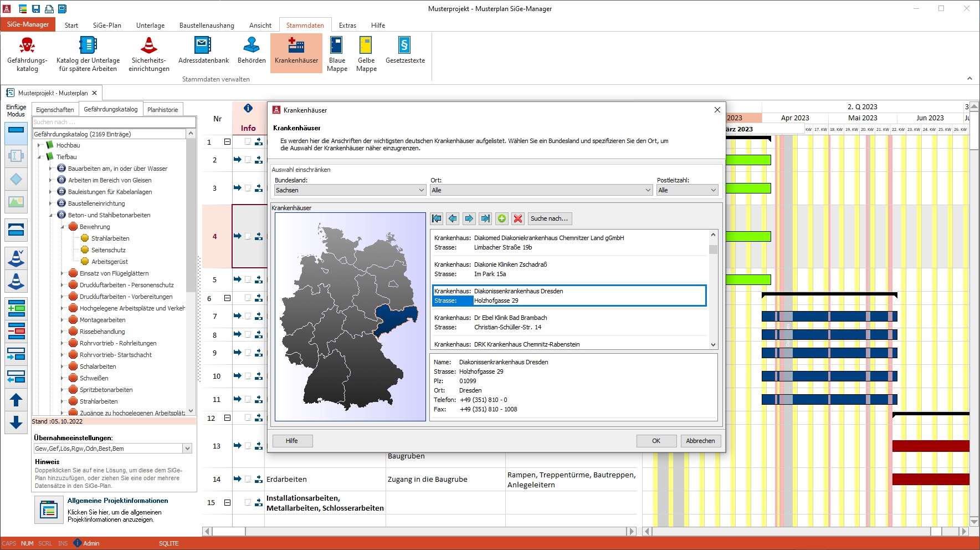Toggle the checkbox in row 7
This screenshot has height=550, width=980.
tap(248, 316)
